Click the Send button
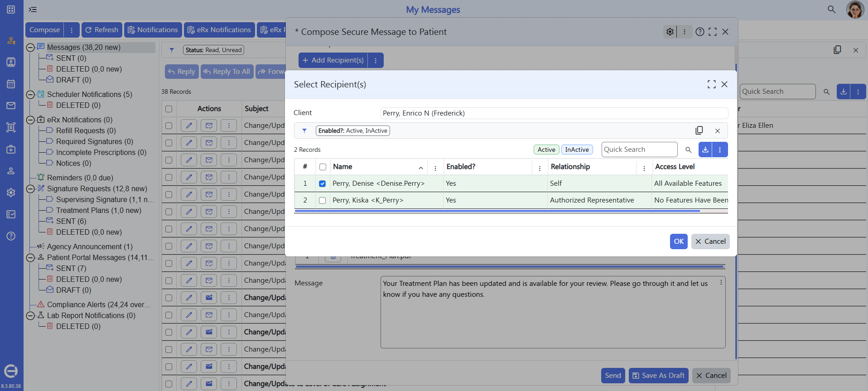The width and height of the screenshot is (868, 391). point(613,376)
